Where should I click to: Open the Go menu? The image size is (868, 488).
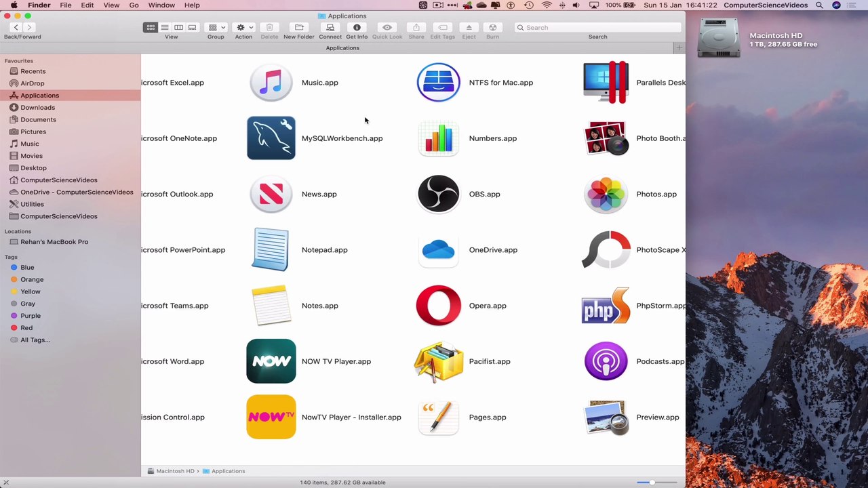[134, 5]
